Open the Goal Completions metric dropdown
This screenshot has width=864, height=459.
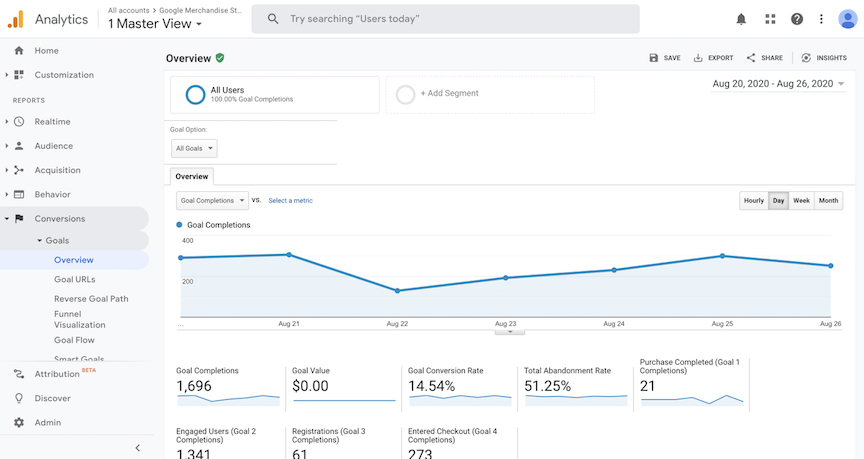click(x=212, y=201)
